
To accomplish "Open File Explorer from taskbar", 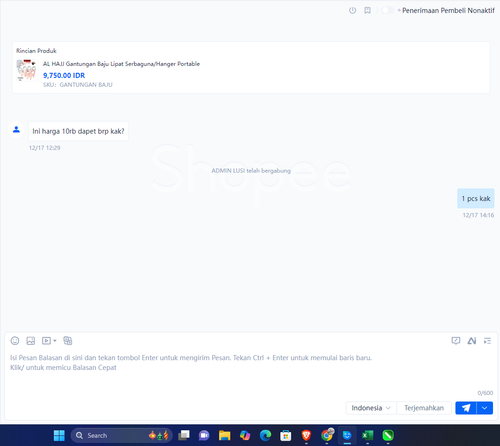I will pyautogui.click(x=224, y=435).
